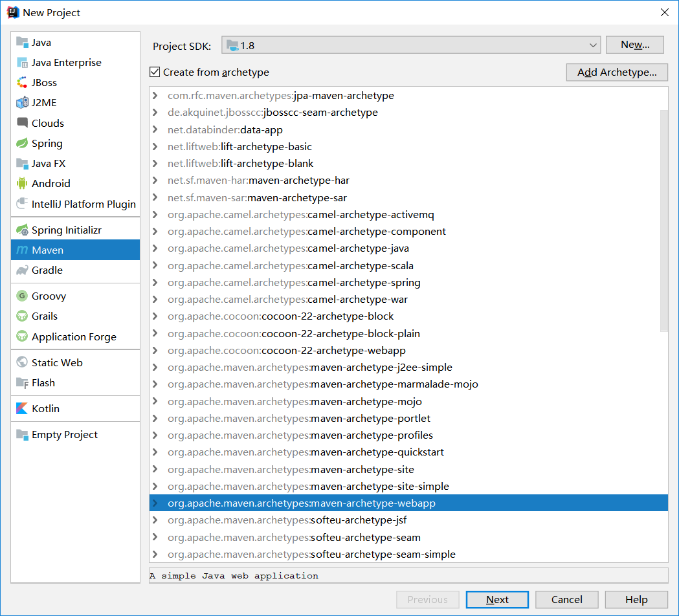Image resolution: width=679 pixels, height=616 pixels.
Task: Click the Empty Project folder icon
Action: [22, 434]
